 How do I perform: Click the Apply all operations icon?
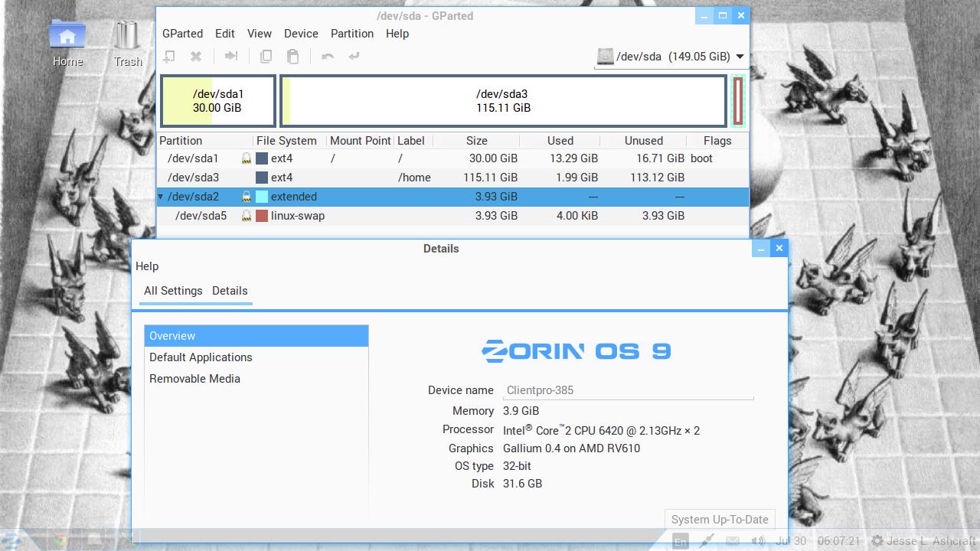[x=354, y=56]
